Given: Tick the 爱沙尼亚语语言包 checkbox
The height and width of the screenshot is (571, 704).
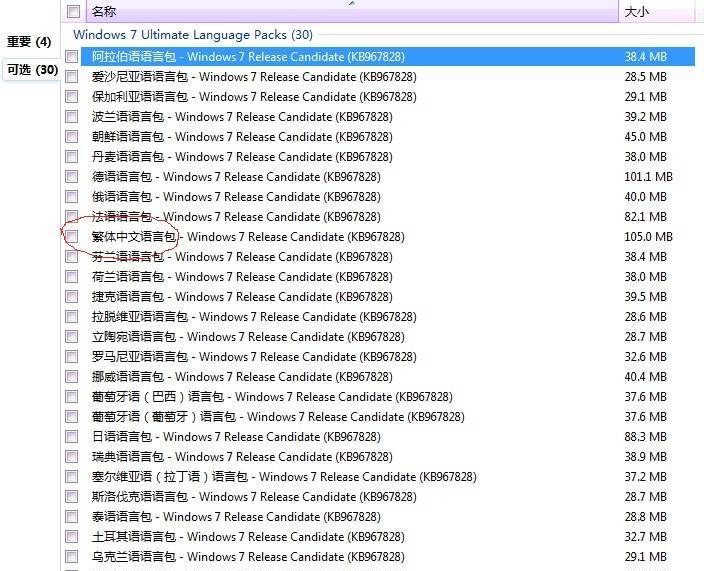Looking at the screenshot, I should click(71, 77).
